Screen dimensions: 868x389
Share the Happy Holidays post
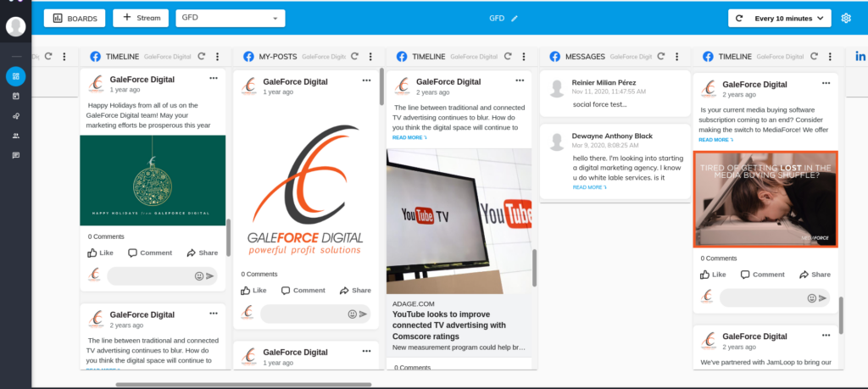(x=203, y=253)
